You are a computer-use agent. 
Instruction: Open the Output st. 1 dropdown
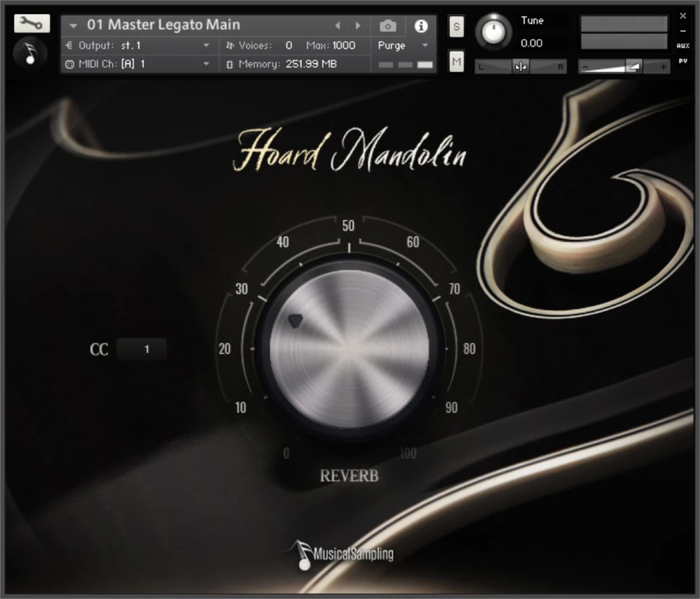pos(206,46)
